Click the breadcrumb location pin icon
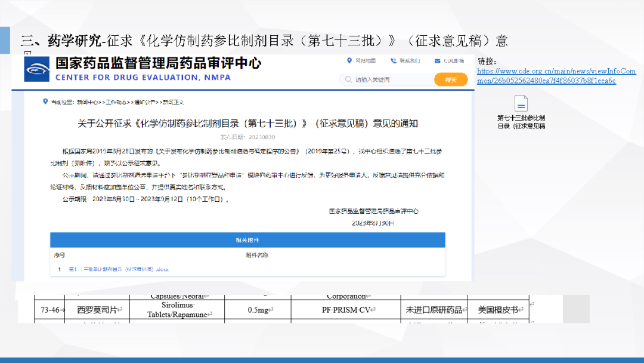 [x=45, y=102]
